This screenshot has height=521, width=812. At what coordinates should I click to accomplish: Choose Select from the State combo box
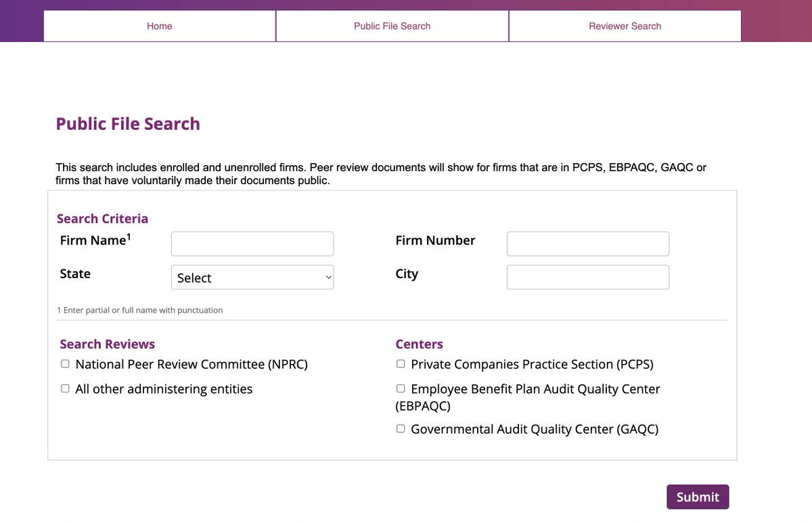(252, 277)
